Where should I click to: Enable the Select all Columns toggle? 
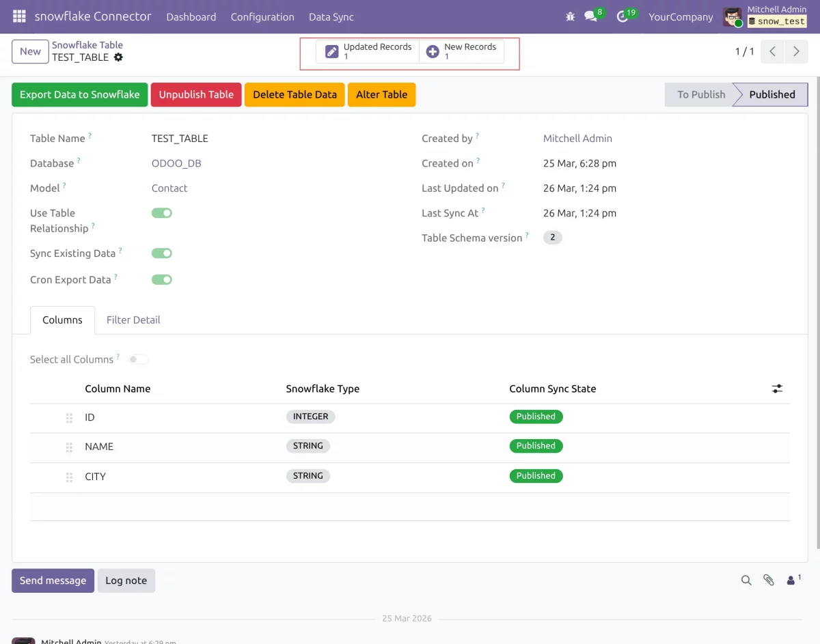click(x=138, y=359)
